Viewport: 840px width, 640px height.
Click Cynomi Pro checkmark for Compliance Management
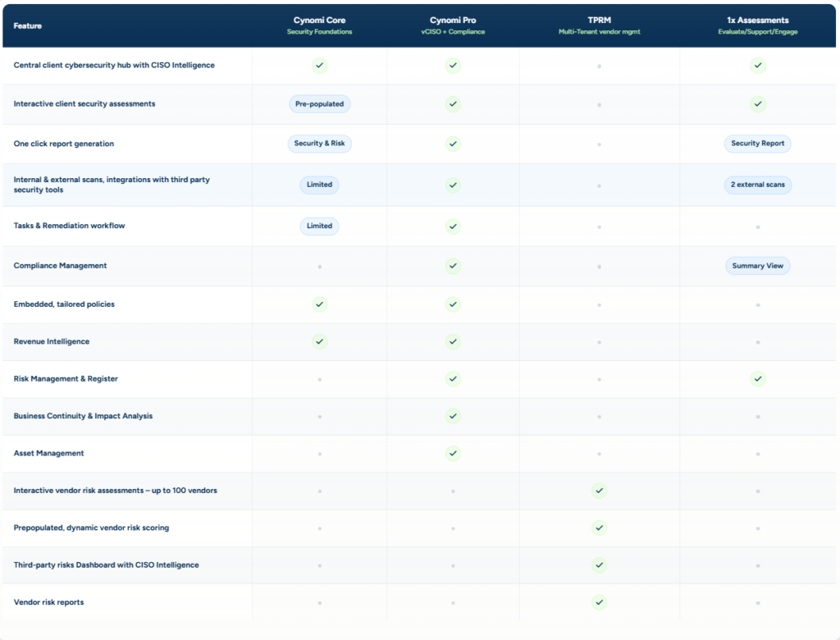coord(453,266)
